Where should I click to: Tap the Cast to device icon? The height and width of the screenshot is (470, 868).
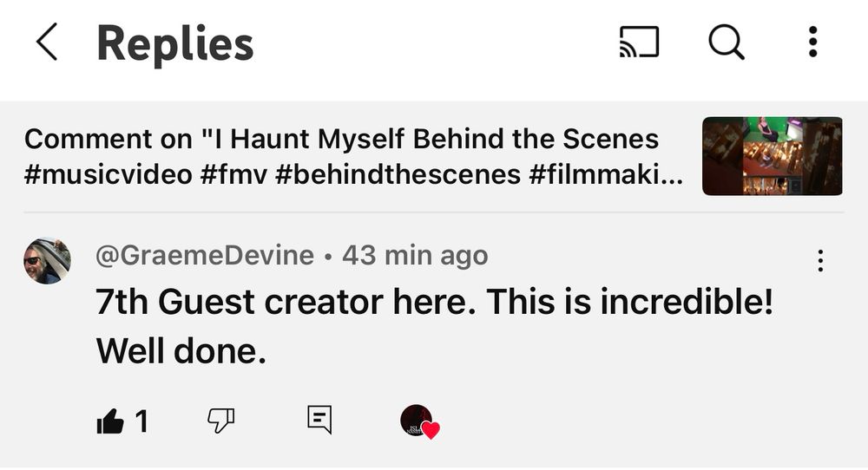639,42
